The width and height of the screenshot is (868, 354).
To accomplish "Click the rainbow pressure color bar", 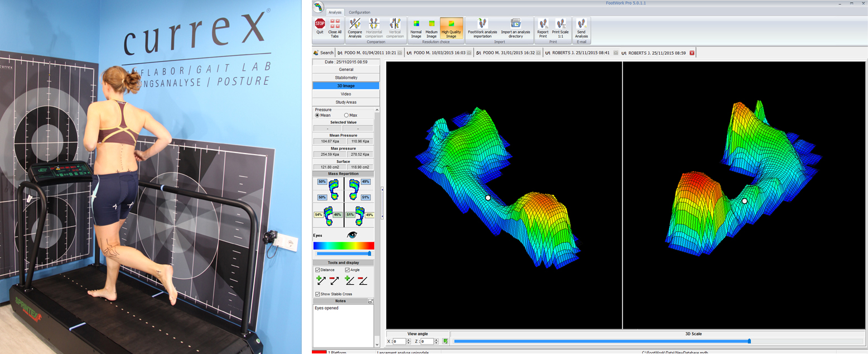I will pyautogui.click(x=344, y=246).
